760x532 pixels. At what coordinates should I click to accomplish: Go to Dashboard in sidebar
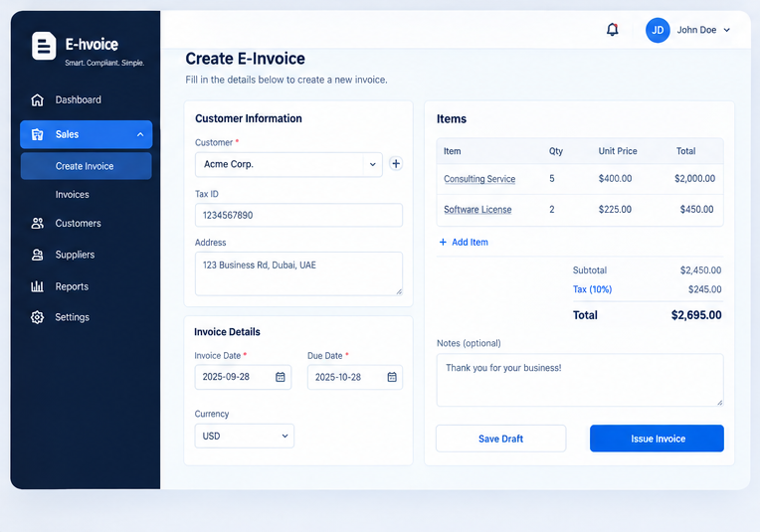click(x=78, y=99)
